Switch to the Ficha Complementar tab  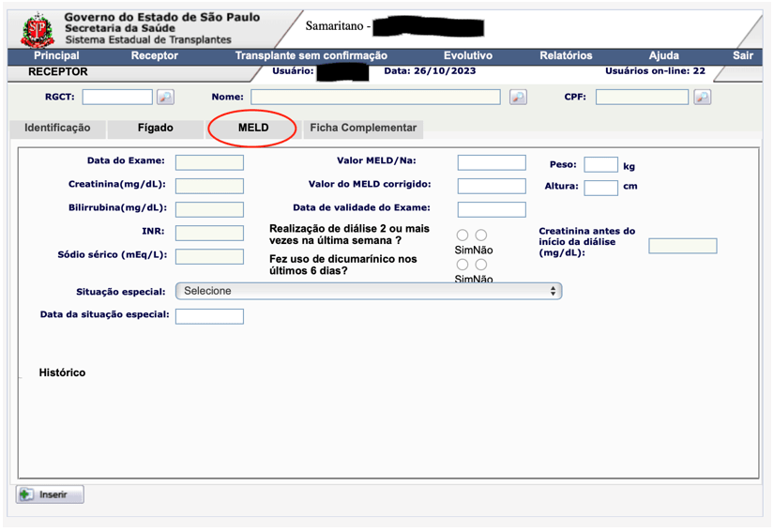point(362,128)
